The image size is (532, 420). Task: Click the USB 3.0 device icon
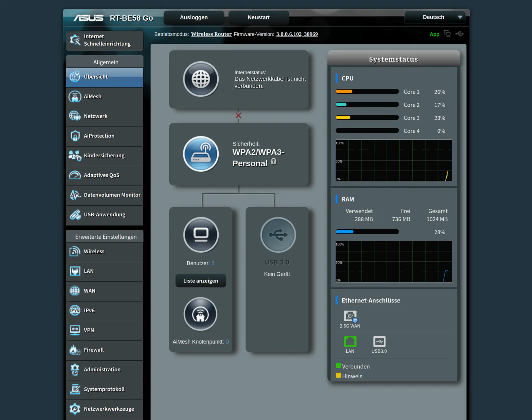(x=278, y=235)
